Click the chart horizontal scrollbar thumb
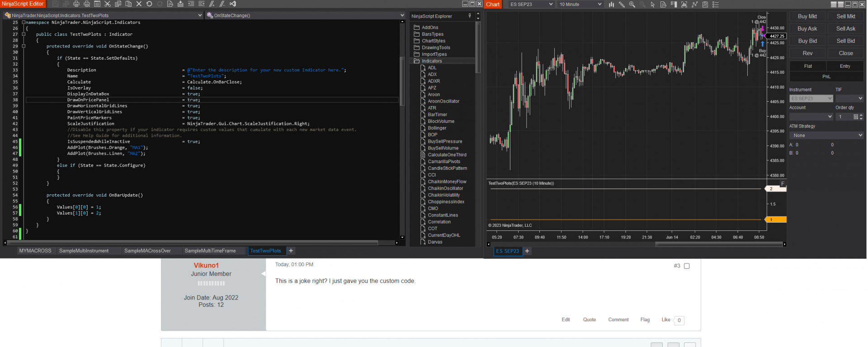Viewport: 868px width, 347px height. point(719,244)
